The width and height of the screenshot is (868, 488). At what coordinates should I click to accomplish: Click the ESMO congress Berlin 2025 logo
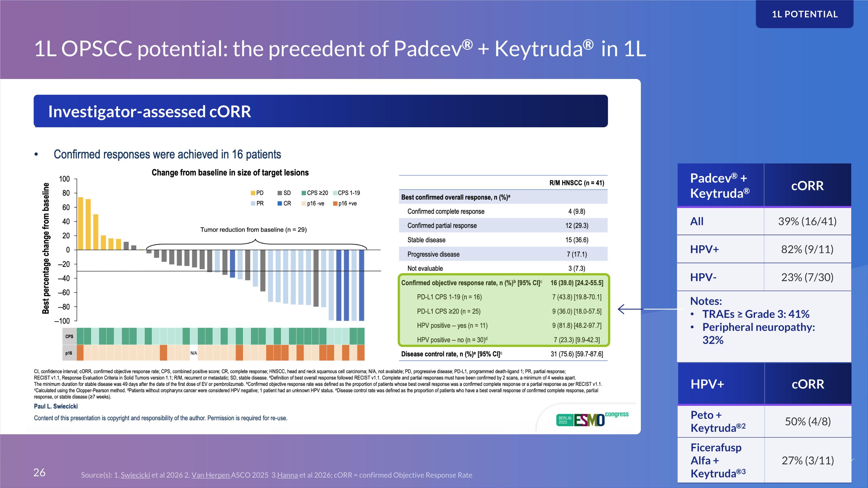click(592, 419)
